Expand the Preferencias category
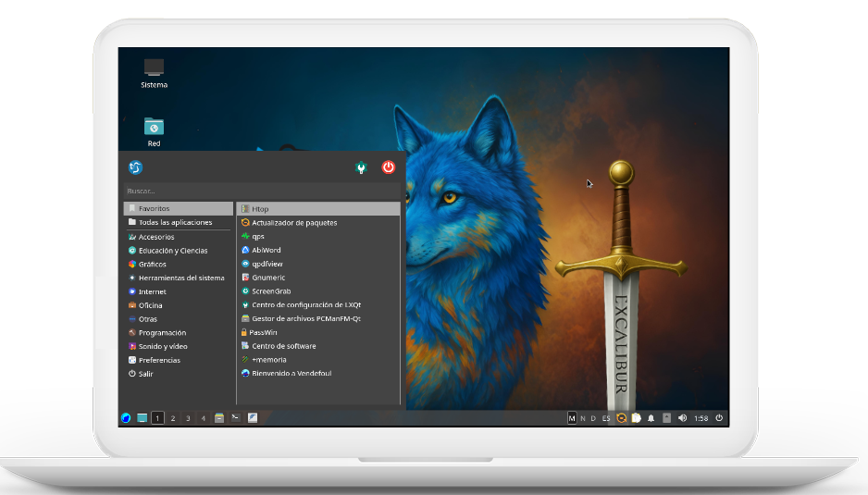Viewport: 868px width, 495px height. tap(159, 360)
